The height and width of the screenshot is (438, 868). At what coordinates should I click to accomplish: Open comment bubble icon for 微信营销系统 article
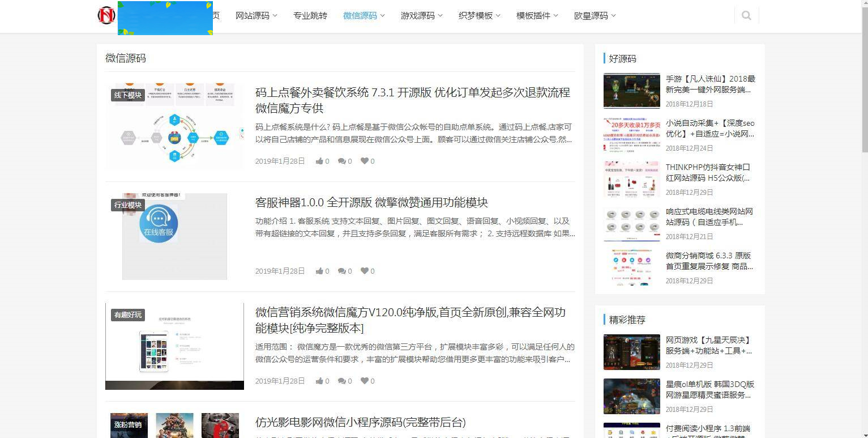click(343, 381)
